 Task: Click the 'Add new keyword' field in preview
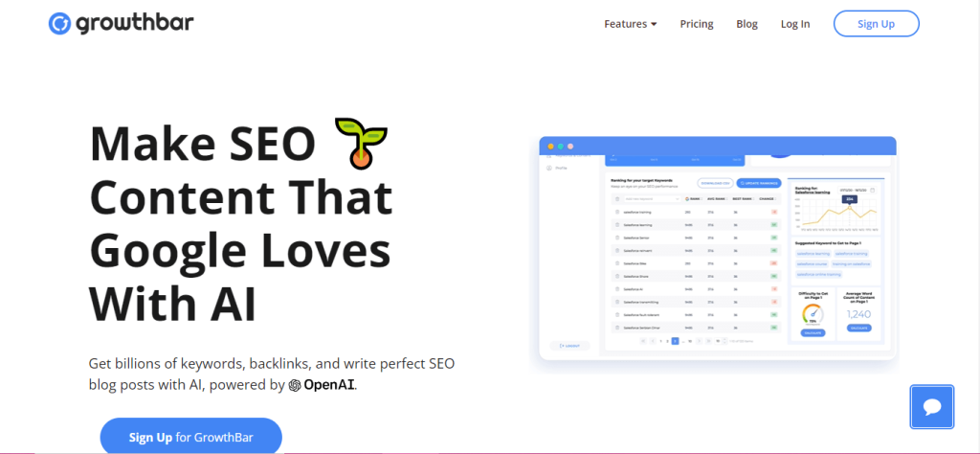(652, 199)
